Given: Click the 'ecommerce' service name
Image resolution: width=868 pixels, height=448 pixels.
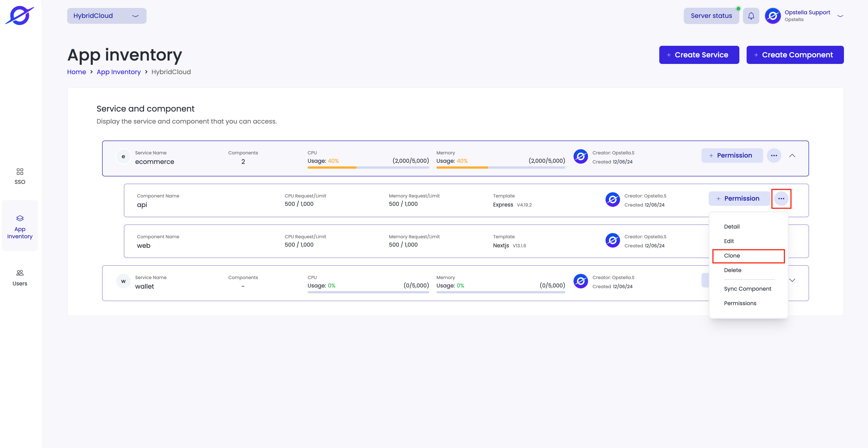Looking at the screenshot, I should tap(155, 162).
